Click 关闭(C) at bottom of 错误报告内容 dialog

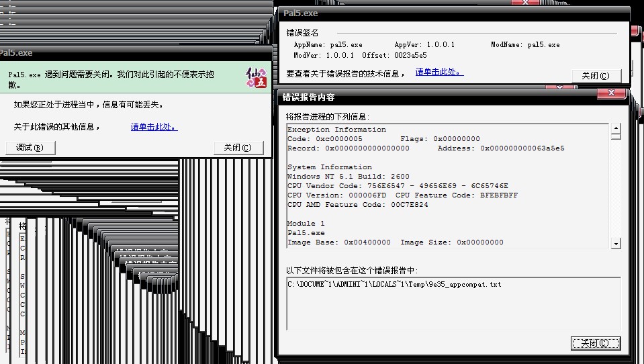point(596,343)
